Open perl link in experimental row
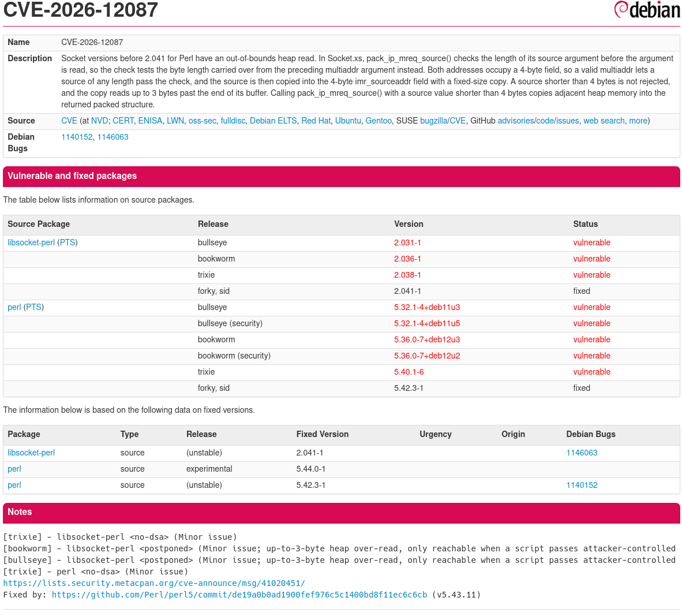Image resolution: width=682 pixels, height=616 pixels. coord(14,469)
